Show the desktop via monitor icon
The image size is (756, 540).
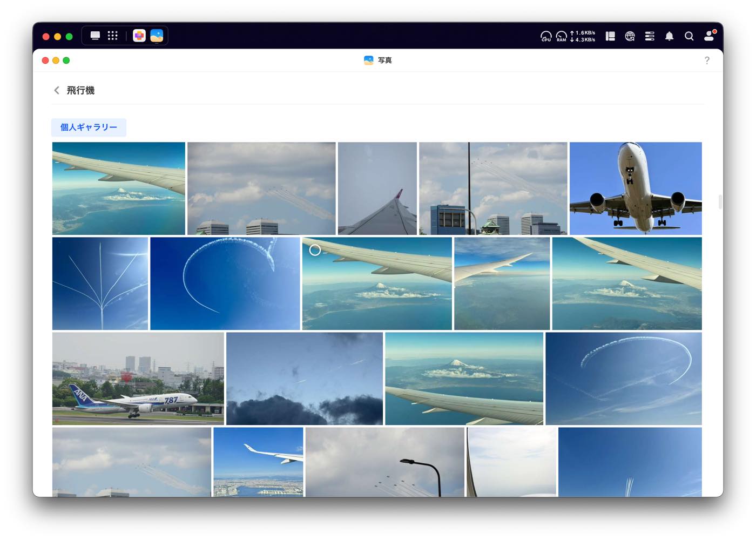point(96,35)
